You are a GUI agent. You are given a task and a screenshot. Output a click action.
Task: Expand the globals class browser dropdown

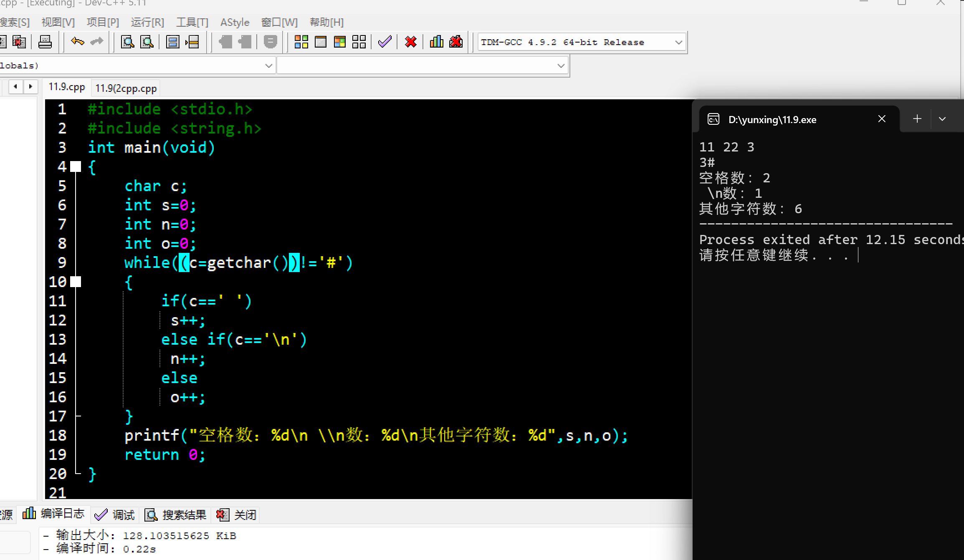point(268,65)
